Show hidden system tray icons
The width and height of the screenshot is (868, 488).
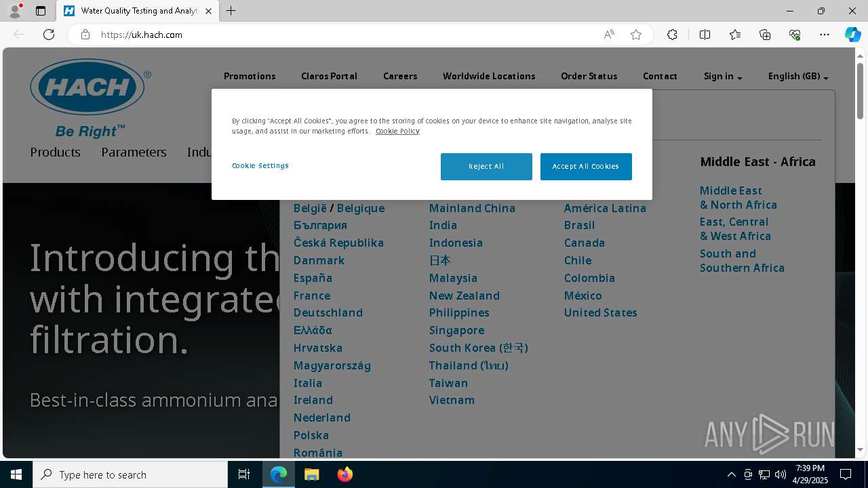click(x=732, y=474)
